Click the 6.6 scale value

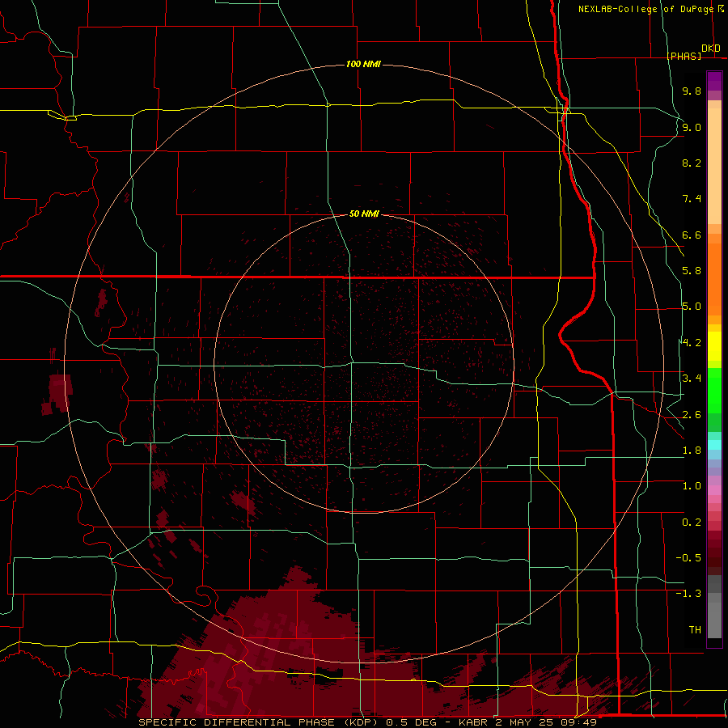click(x=692, y=235)
